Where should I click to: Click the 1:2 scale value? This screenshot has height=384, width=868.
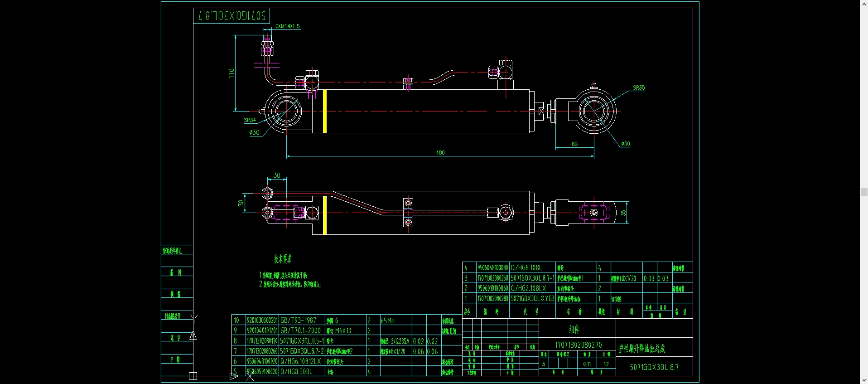[x=606, y=364]
